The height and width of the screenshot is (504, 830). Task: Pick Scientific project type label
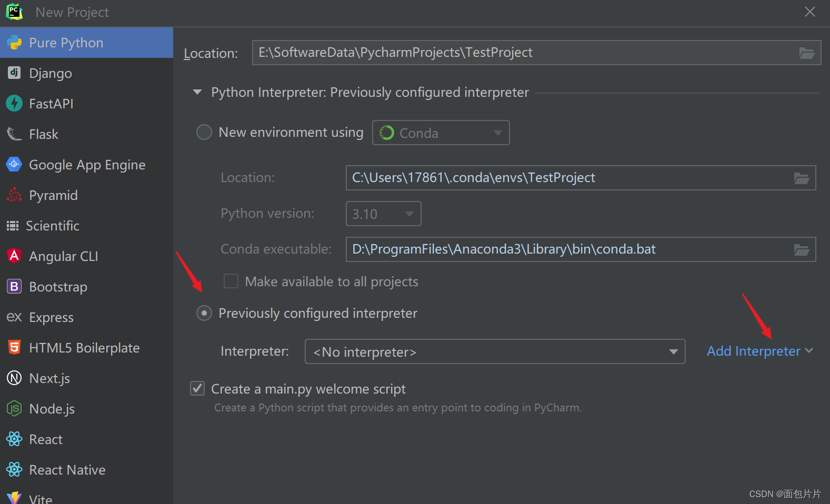point(53,226)
